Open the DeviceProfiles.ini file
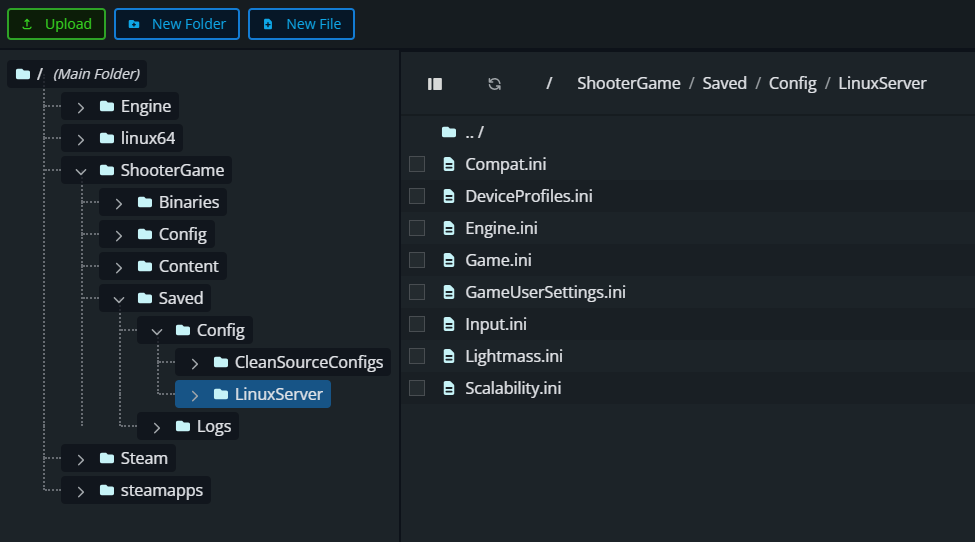 tap(528, 196)
